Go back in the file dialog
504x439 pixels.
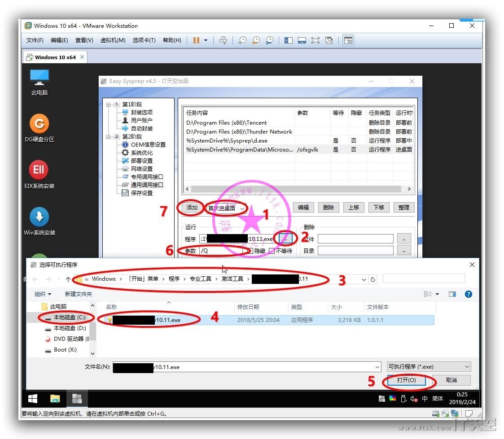pyautogui.click(x=35, y=279)
